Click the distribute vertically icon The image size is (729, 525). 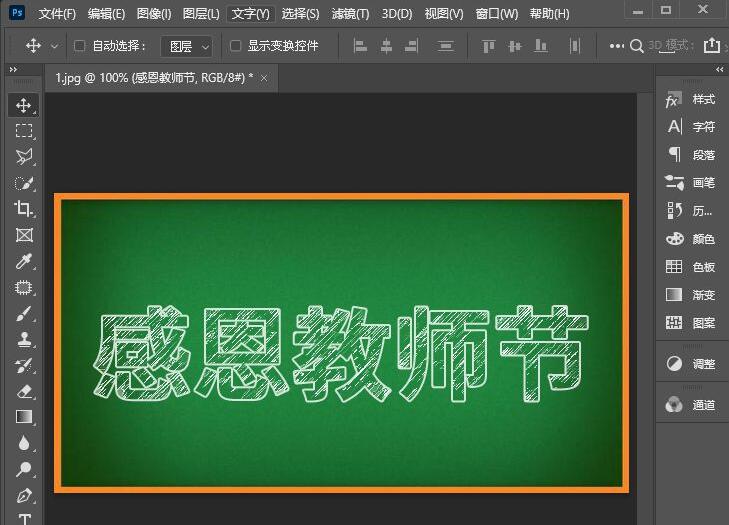pos(445,46)
